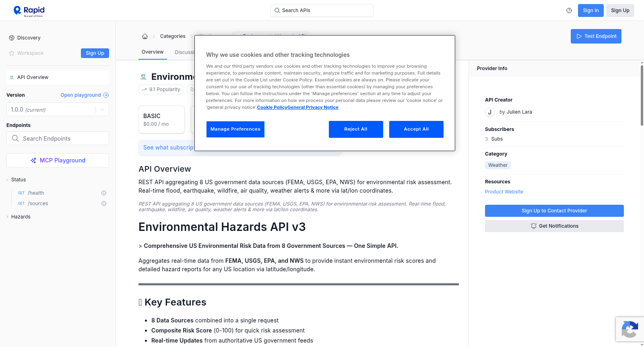The height and width of the screenshot is (347, 644).
Task: Click Accept All cookies
Action: (416, 129)
